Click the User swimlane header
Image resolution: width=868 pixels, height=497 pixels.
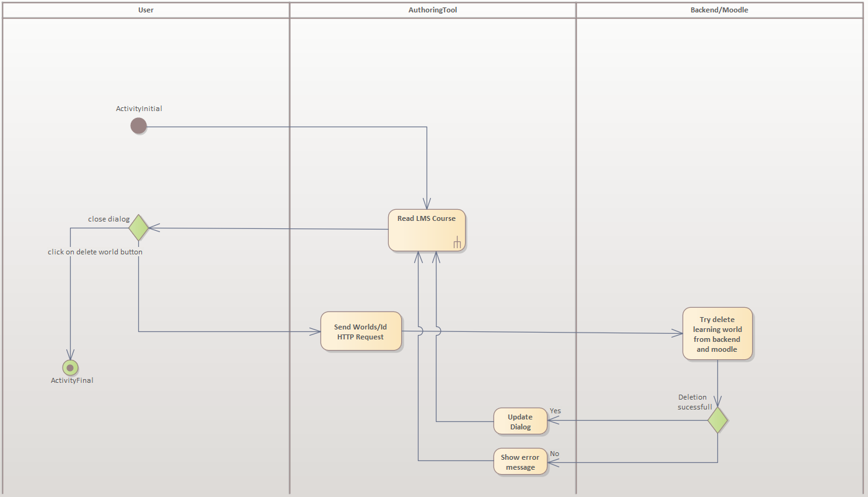pyautogui.click(x=146, y=9)
